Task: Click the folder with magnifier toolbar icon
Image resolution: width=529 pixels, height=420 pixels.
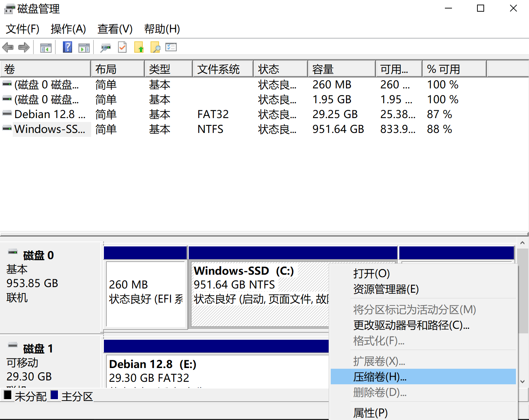Action: coord(155,47)
